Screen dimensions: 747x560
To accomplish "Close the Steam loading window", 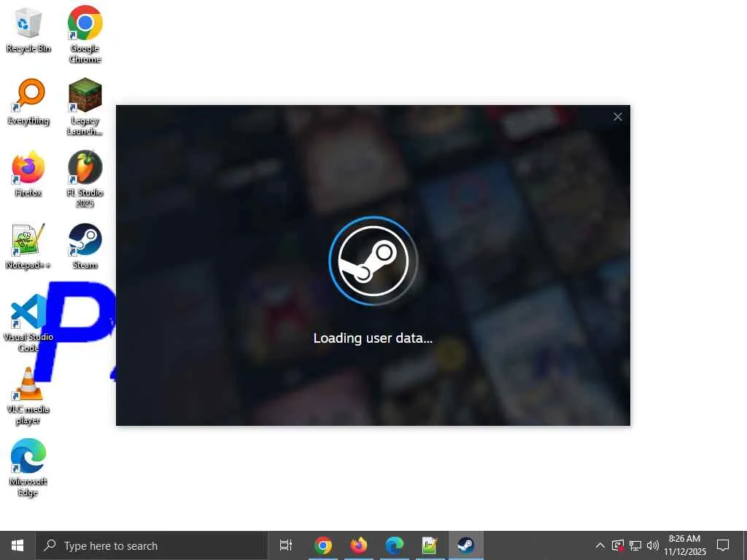I will [617, 117].
